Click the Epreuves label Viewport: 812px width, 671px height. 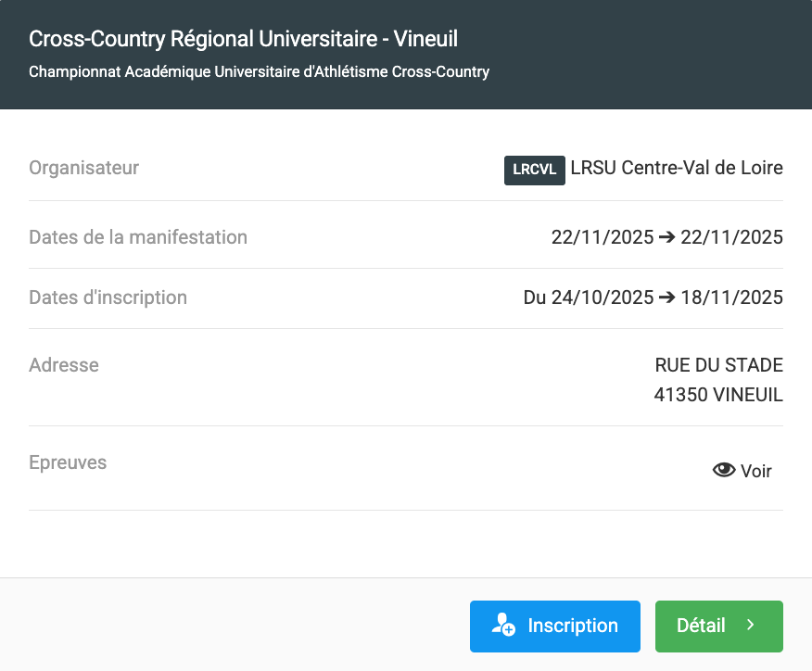pyautogui.click(x=68, y=462)
